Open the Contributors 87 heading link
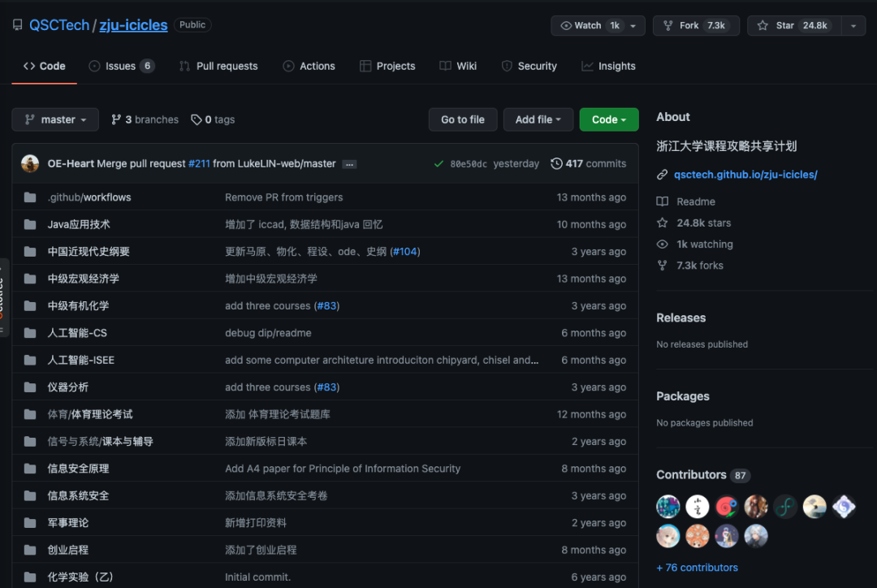877x588 pixels. (x=703, y=475)
